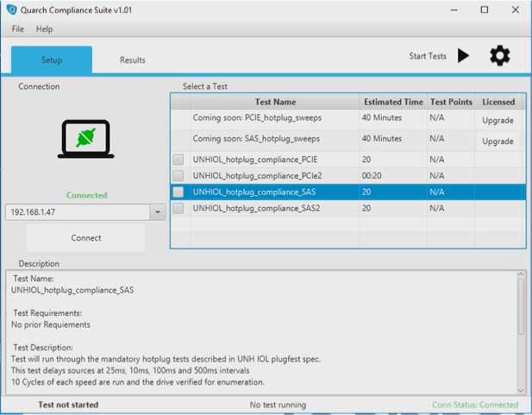Click the No test running status

278,405
